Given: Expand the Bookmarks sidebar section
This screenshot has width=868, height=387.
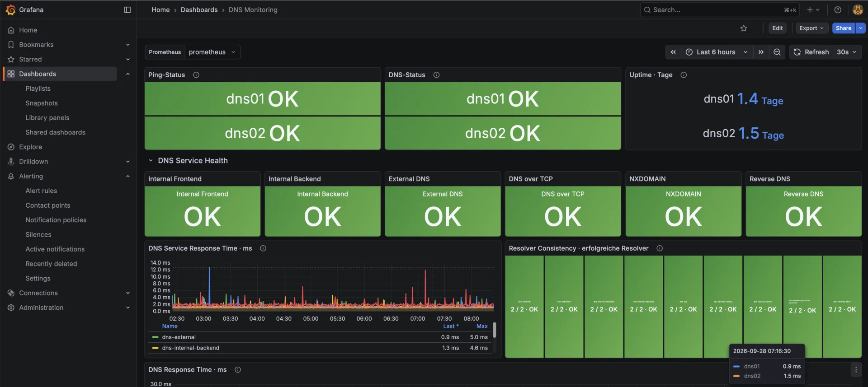Looking at the screenshot, I should tap(128, 45).
